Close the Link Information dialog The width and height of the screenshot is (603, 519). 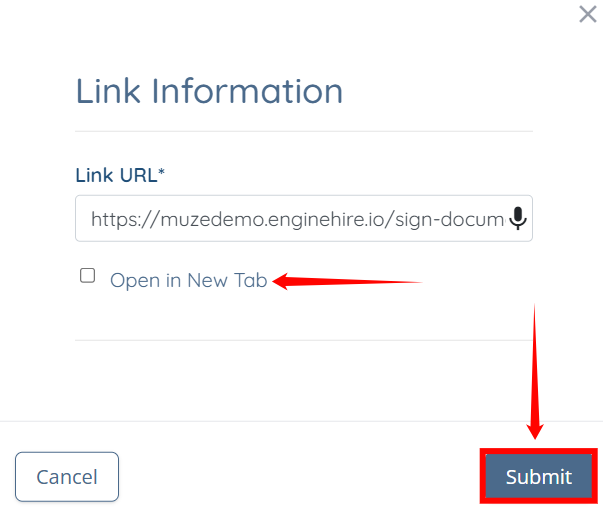click(588, 15)
